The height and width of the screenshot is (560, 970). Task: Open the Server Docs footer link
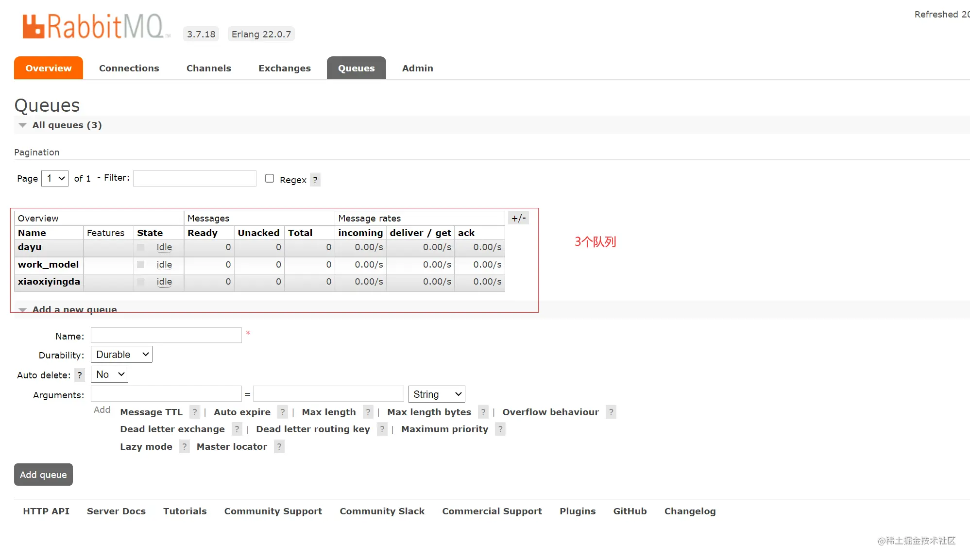pos(116,511)
